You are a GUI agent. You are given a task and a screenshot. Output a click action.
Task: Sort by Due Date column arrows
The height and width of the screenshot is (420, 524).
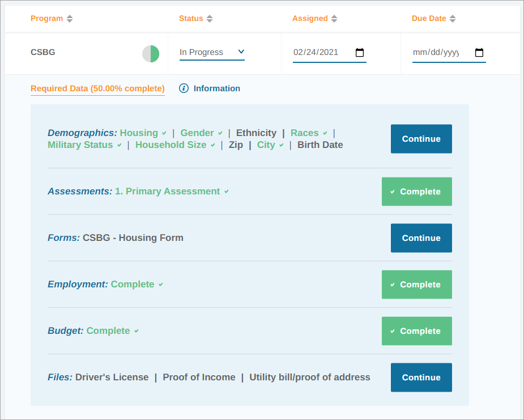(x=453, y=19)
